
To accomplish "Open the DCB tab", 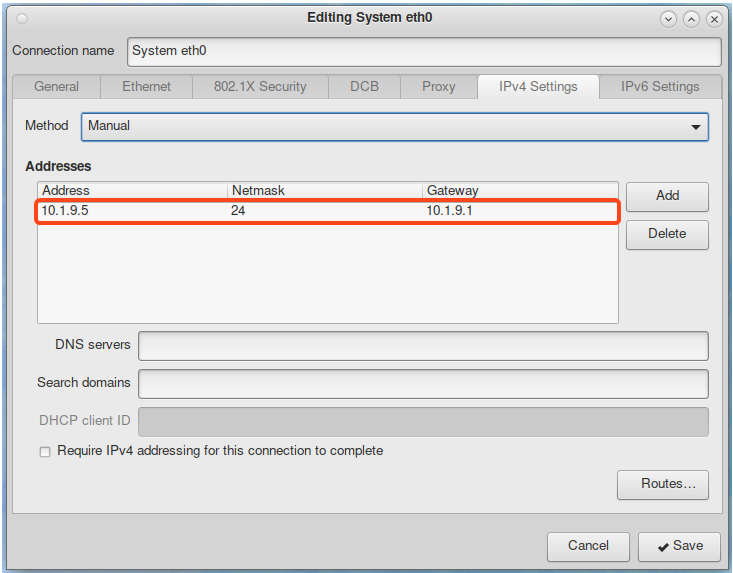I will pyautogui.click(x=364, y=87).
